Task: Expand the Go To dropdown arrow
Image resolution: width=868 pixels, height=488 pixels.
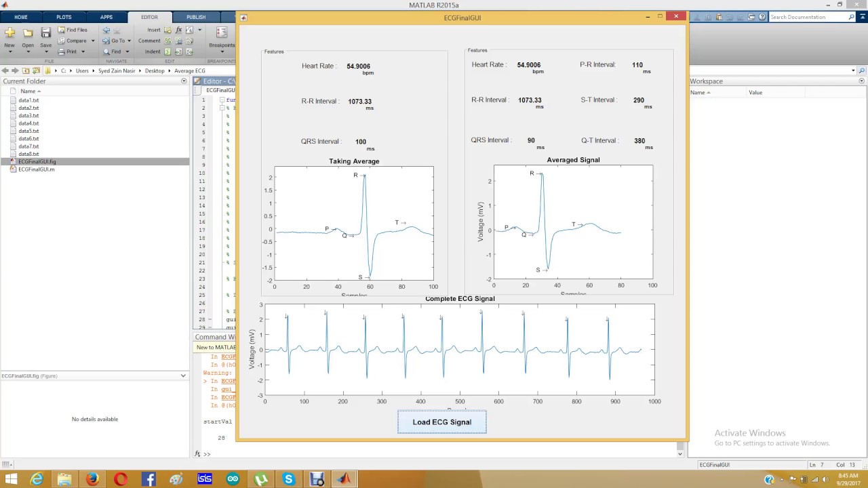Action: coord(130,41)
